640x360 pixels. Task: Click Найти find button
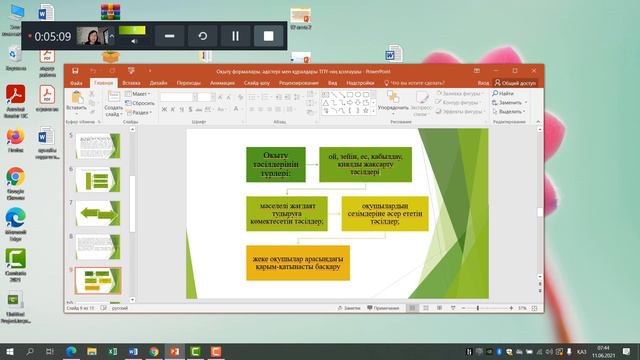503,93
